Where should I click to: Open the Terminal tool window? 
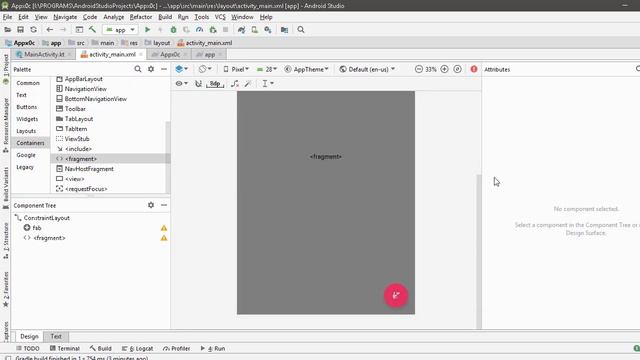64,349
